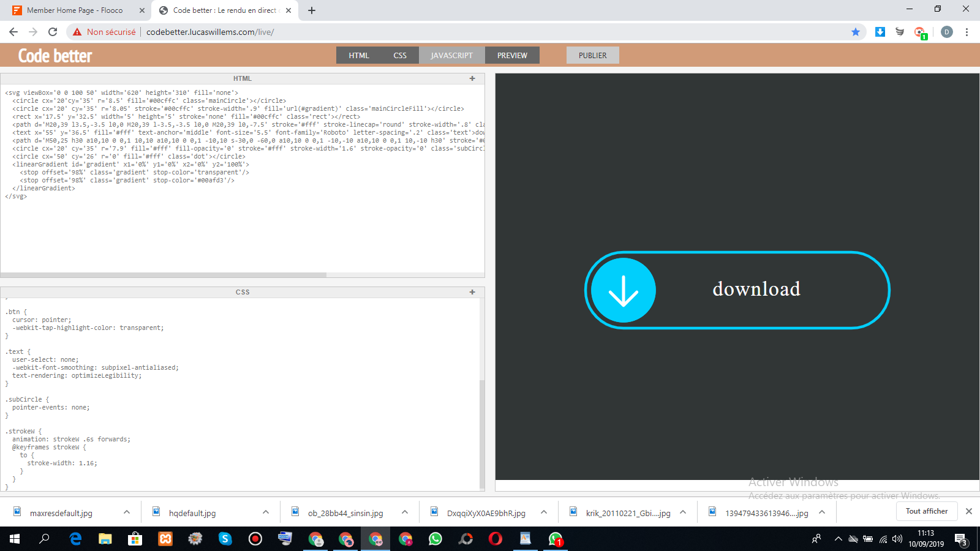
Task: Click the bookmark star in address bar
Action: tap(856, 32)
